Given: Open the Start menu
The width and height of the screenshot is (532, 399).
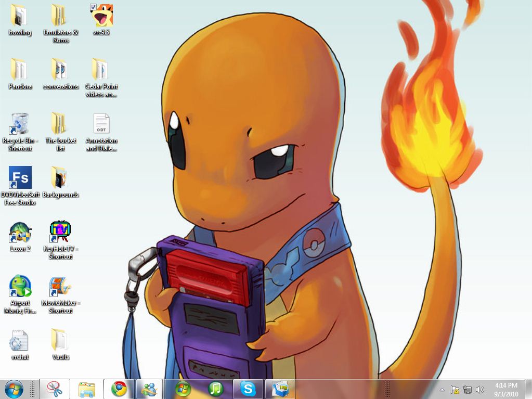Looking at the screenshot, I should click(x=14, y=389).
